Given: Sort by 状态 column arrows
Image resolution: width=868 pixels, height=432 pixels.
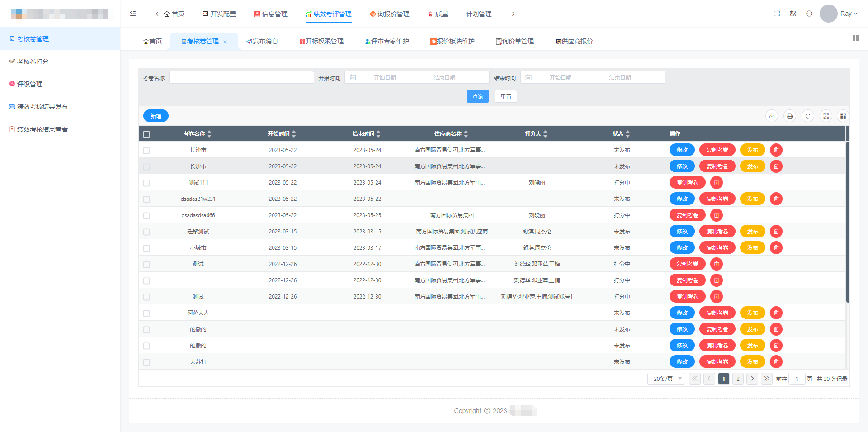Looking at the screenshot, I should tap(628, 134).
